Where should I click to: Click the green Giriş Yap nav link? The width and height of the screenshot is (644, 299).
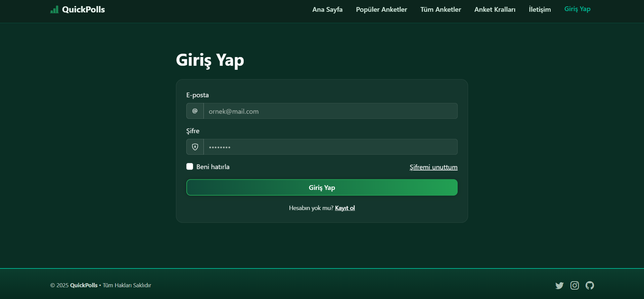pyautogui.click(x=577, y=9)
